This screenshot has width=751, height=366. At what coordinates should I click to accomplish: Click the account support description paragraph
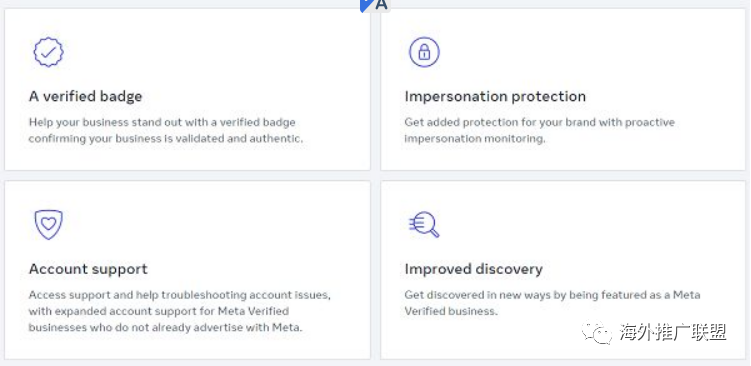(180, 311)
